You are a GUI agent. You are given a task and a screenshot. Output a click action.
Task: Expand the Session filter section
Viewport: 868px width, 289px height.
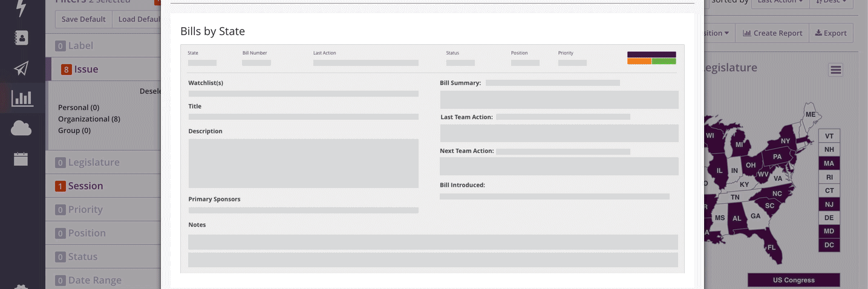103,186
